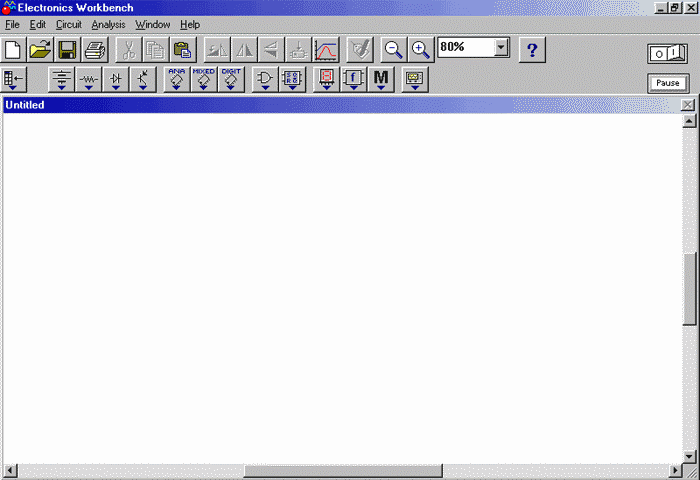
Task: Open the Circuit menu
Action: pyautogui.click(x=68, y=25)
